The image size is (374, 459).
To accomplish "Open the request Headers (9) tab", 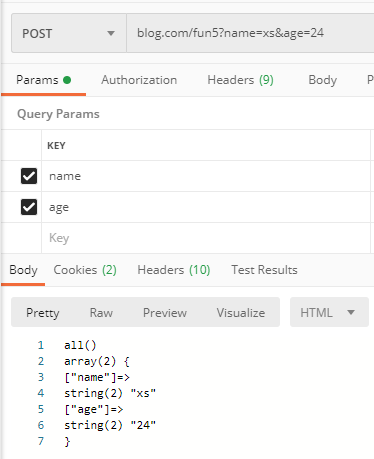I will coord(240,80).
